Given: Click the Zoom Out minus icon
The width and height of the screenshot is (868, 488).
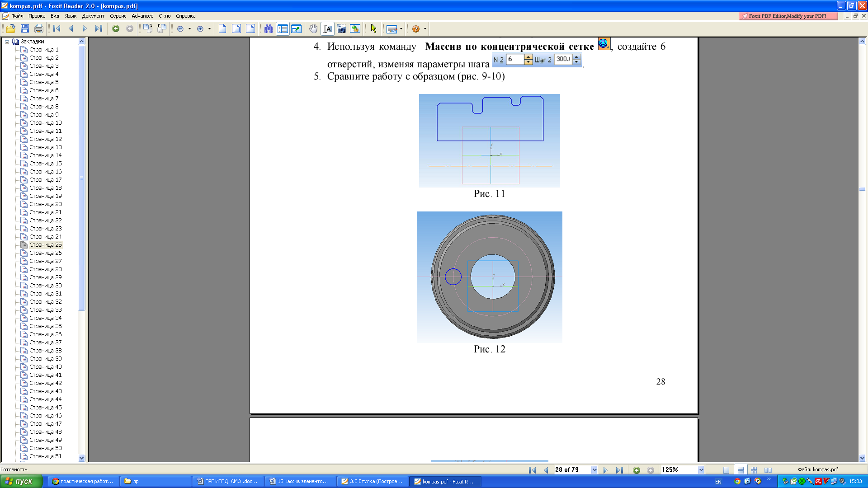Looking at the screenshot, I should tap(180, 29).
